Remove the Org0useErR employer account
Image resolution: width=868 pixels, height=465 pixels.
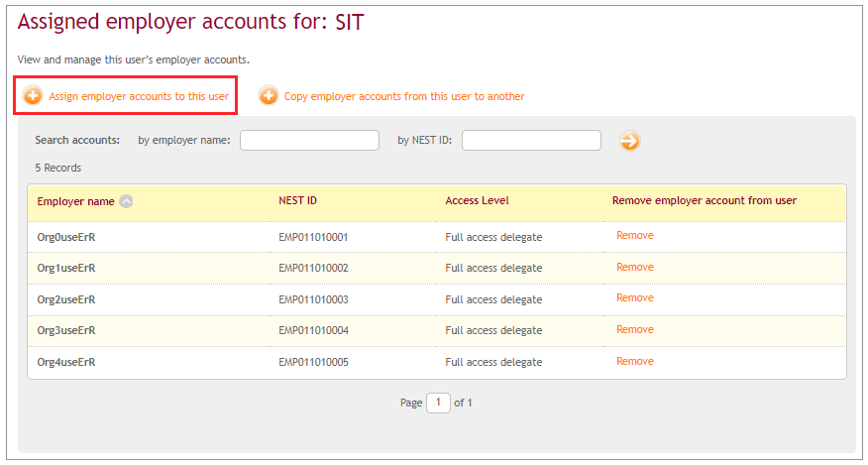click(x=635, y=236)
